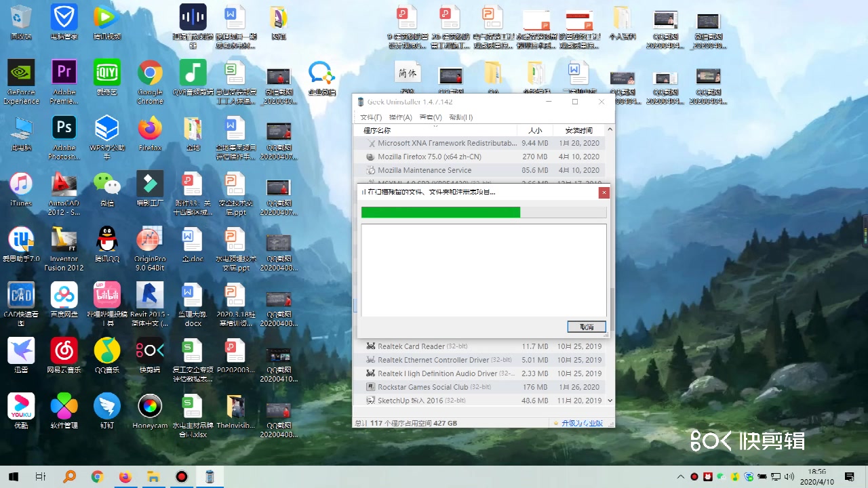This screenshot has height=488, width=868.
Task: Launch Revit 2015 desktop shortcut
Action: [x=150, y=304]
